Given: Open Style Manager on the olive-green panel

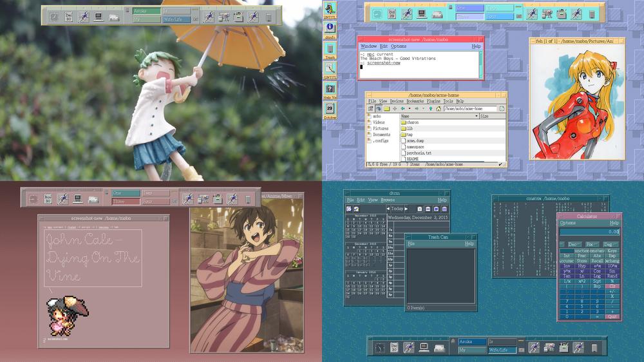Looking at the screenshot, I should [224, 17].
